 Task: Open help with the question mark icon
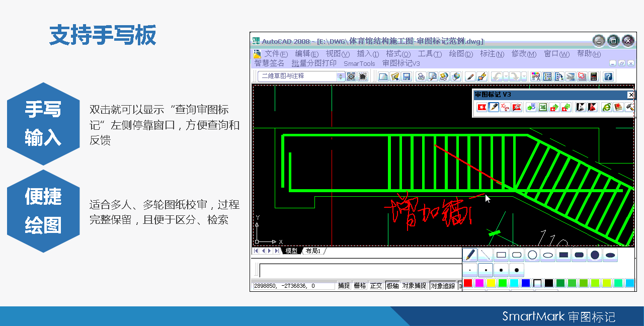pyautogui.click(x=608, y=76)
